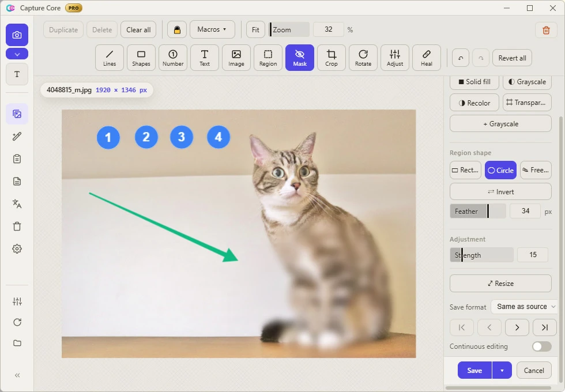
Task: Open the translate sidebar icon
Action: [17, 203]
